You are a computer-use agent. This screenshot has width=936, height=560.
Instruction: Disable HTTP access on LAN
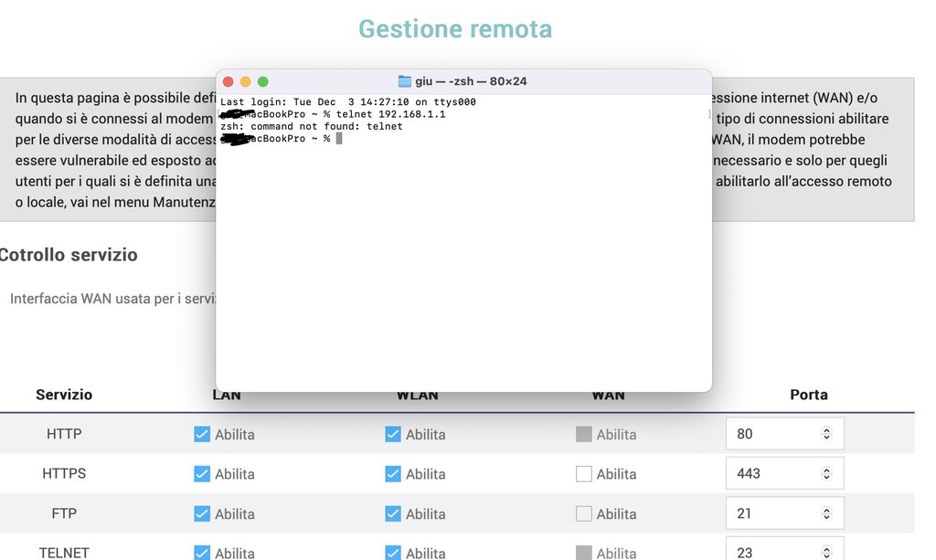pyautogui.click(x=202, y=434)
